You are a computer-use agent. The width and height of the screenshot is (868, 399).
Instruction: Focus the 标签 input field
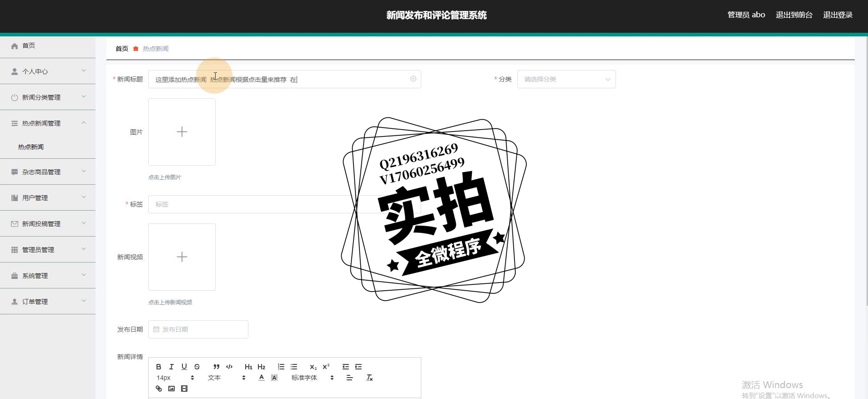pyautogui.click(x=284, y=204)
